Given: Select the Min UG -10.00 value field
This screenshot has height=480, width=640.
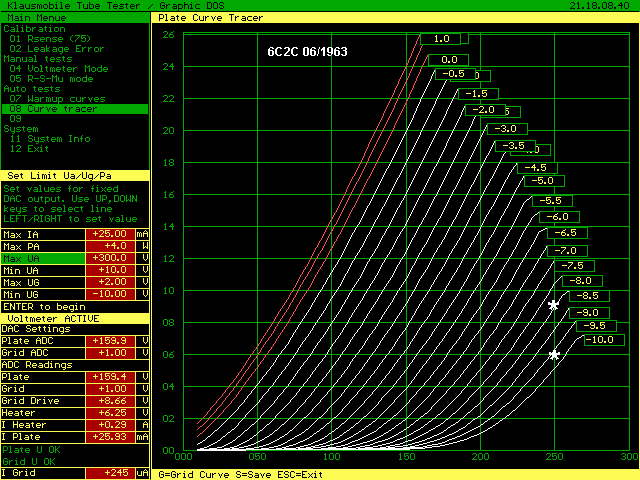Looking at the screenshot, I should point(109,294).
